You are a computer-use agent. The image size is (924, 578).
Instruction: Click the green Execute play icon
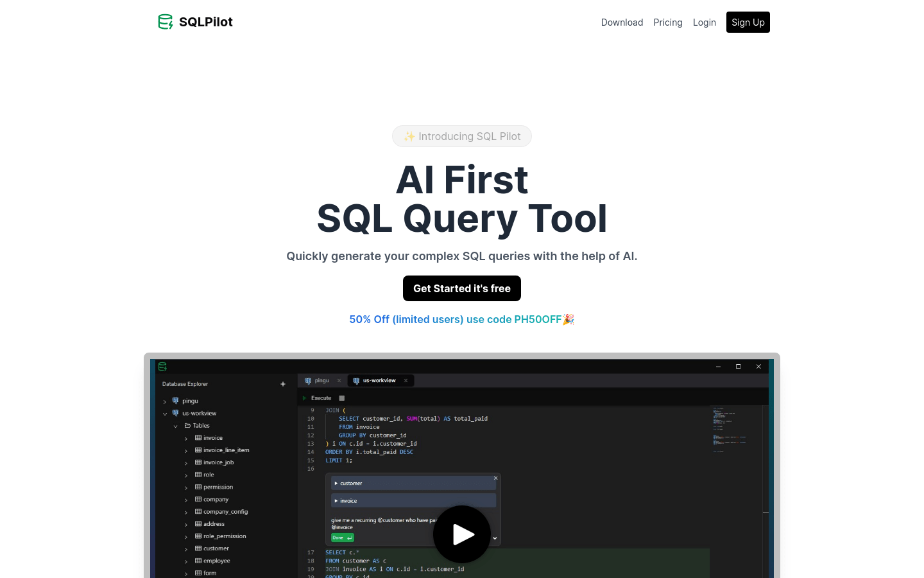(305, 398)
